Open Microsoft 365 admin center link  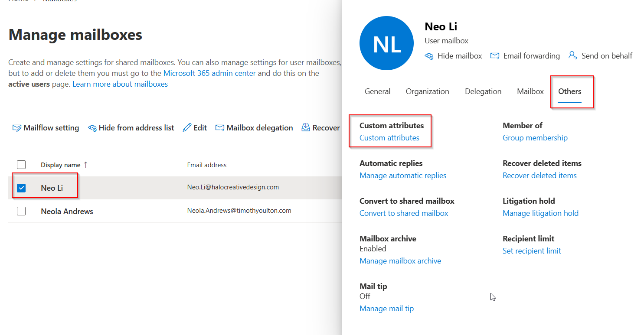coord(209,73)
